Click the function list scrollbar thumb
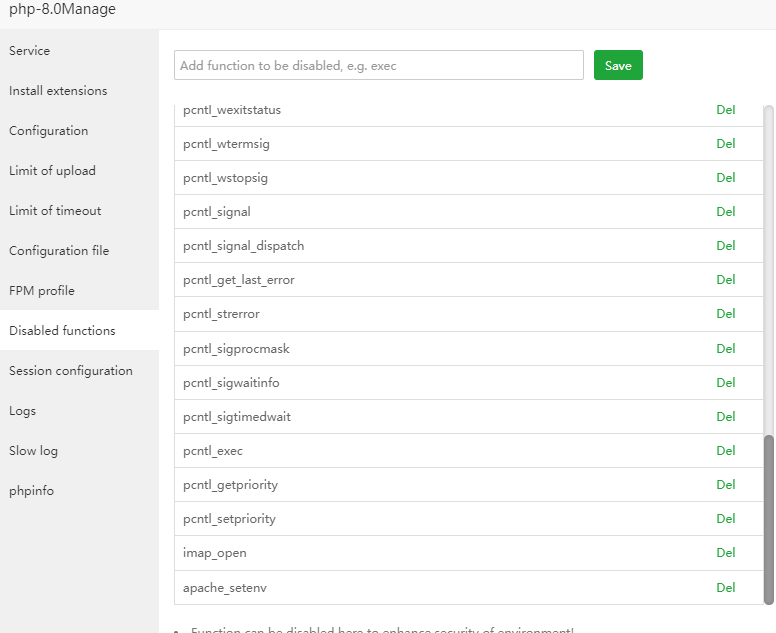The image size is (776, 633). pyautogui.click(x=768, y=519)
